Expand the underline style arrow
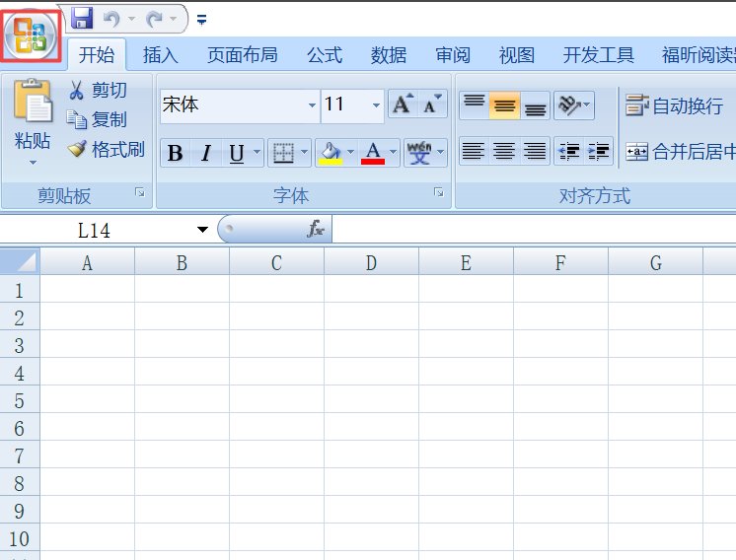This screenshot has width=736, height=560. [257, 152]
